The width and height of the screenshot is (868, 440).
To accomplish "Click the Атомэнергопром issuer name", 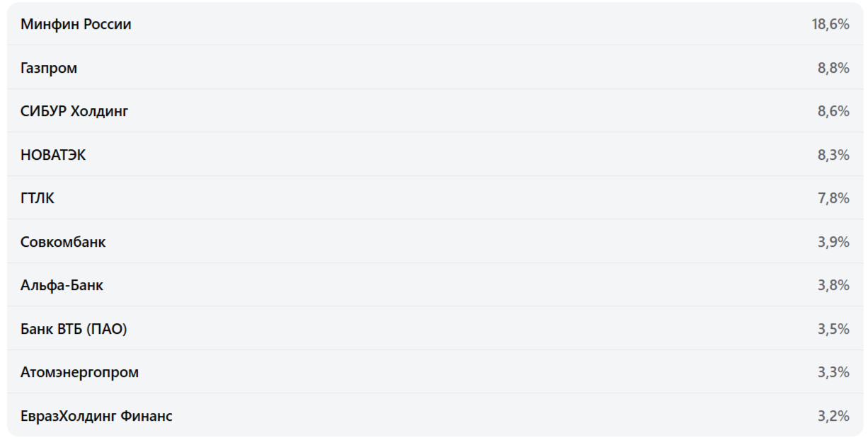I will pos(79,373).
